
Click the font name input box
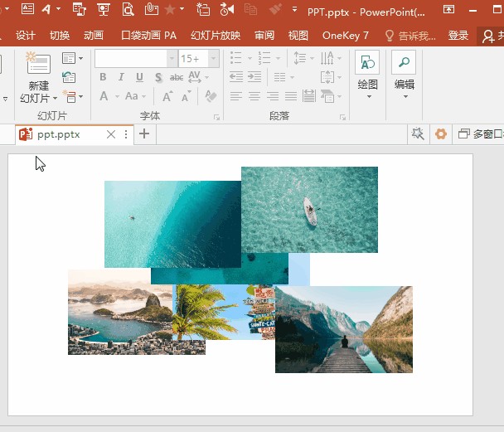[130, 59]
